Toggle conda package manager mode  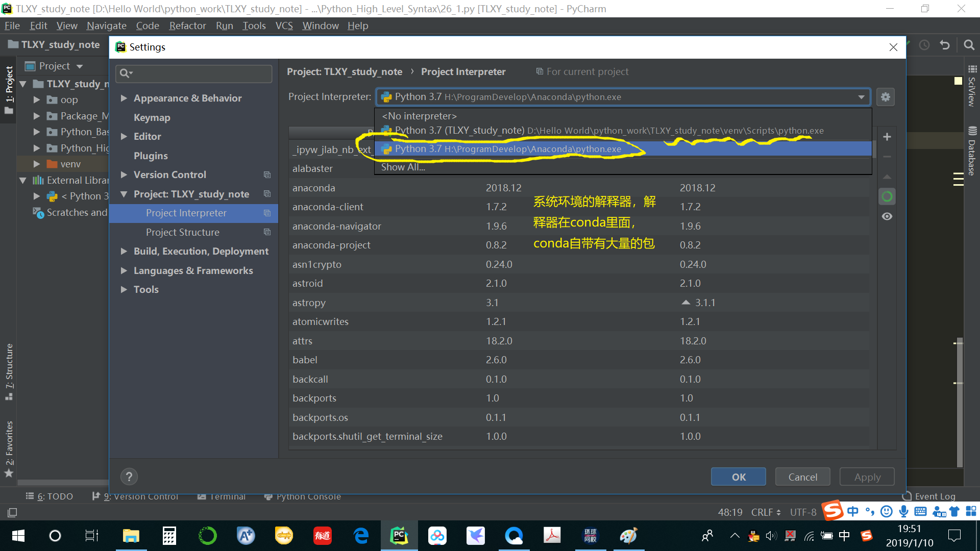pos(887,196)
